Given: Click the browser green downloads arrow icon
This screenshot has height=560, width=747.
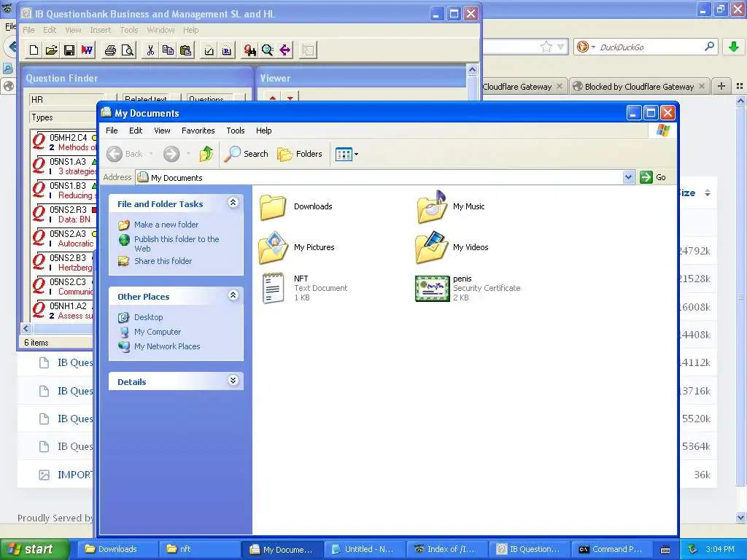Looking at the screenshot, I should [734, 47].
